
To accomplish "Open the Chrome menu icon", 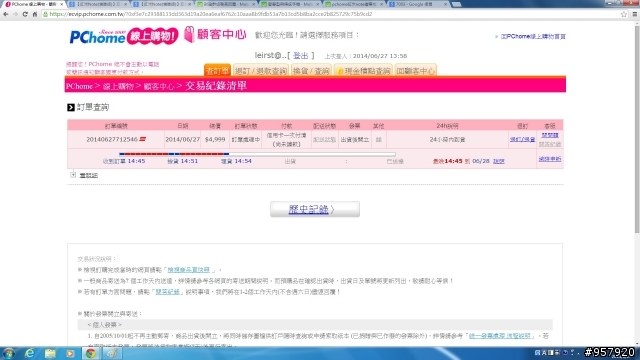I will point(635,14).
